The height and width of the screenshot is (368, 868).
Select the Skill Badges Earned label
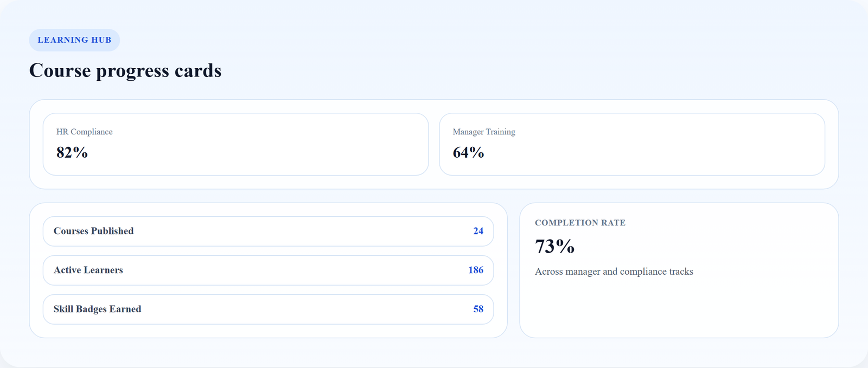(97, 309)
